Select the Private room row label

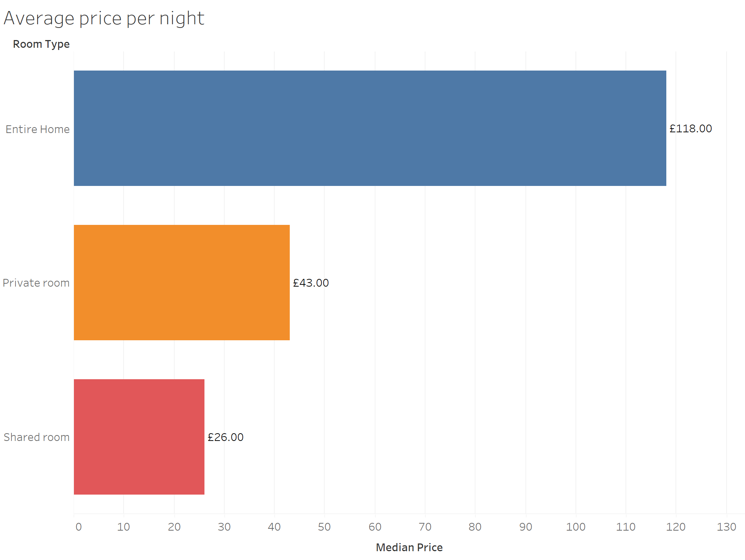(36, 283)
